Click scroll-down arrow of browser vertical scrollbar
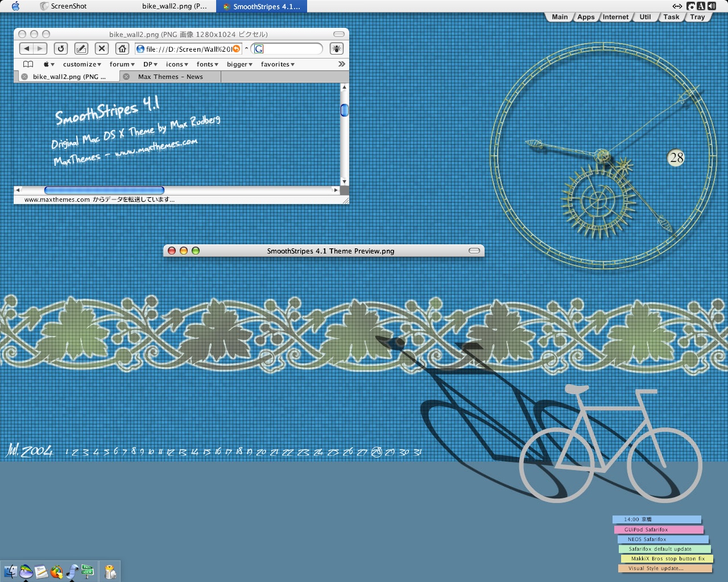The height and width of the screenshot is (582, 728). click(344, 181)
